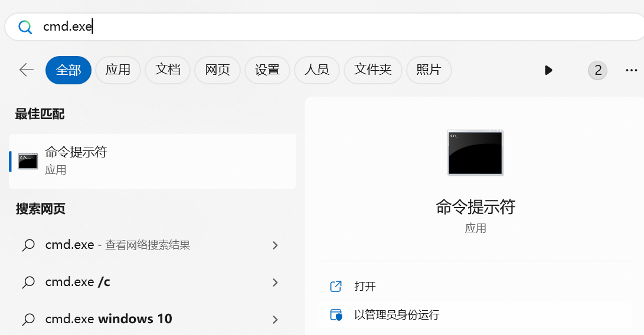Expand chevron beside cmd.exe windows 10
The width and height of the screenshot is (644, 335).
[x=275, y=319]
